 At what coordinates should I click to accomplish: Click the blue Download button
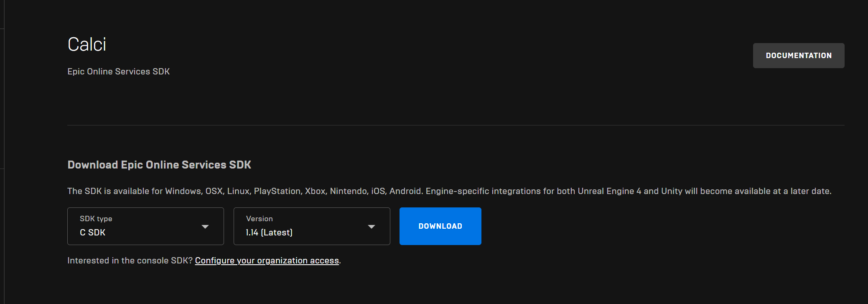pyautogui.click(x=440, y=226)
